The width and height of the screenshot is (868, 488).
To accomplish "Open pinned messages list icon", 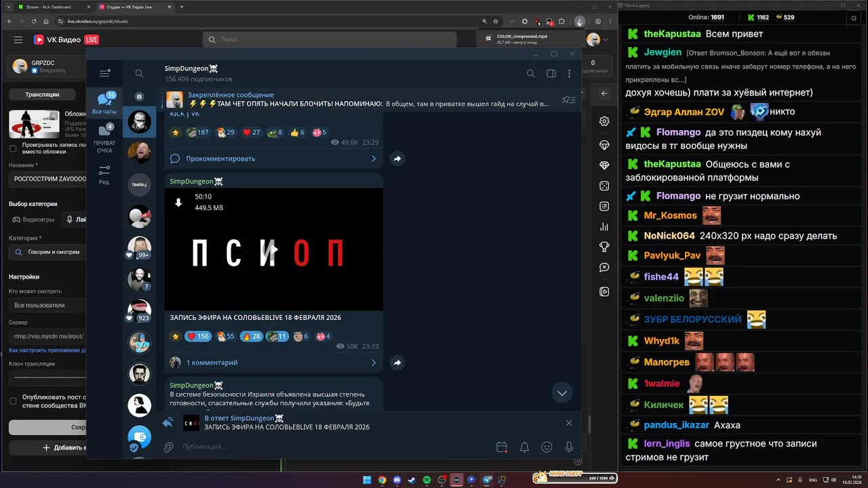I will pos(568,100).
